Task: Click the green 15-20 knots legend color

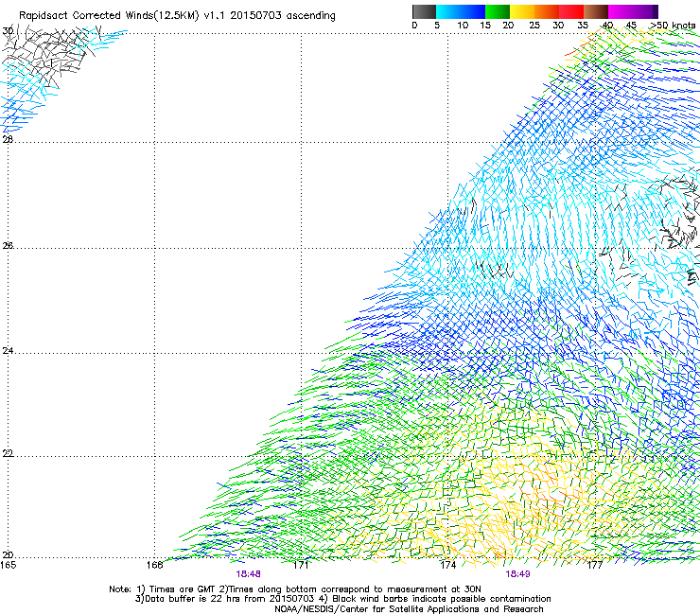Action: 498,11
